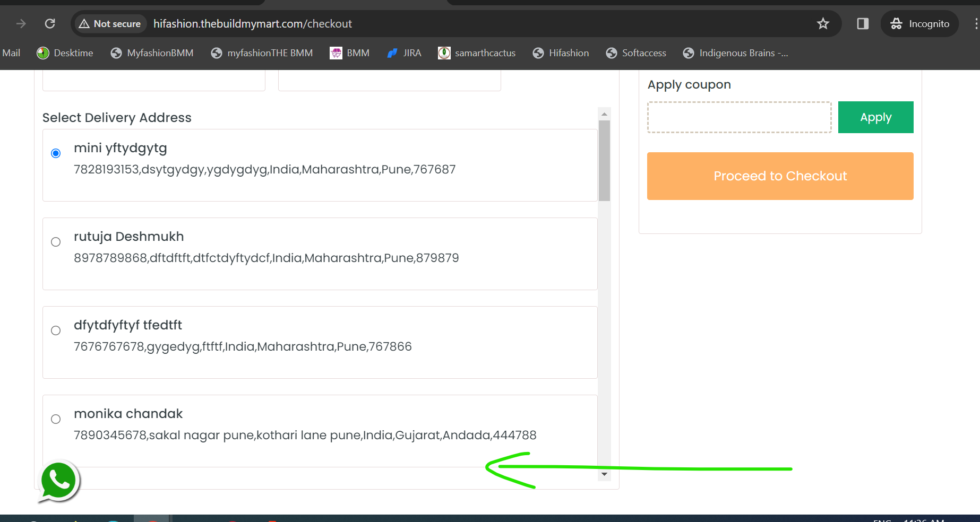Click the coupon code input field
980x522 pixels.
[740, 117]
